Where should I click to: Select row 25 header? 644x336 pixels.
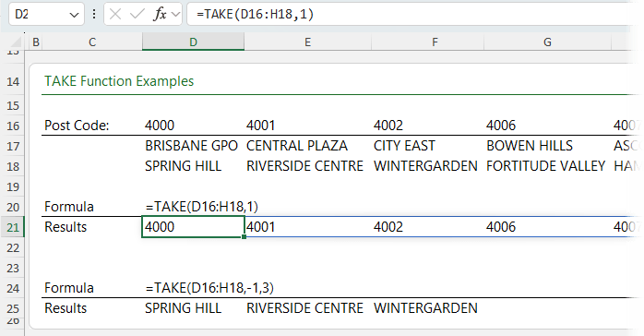click(x=13, y=308)
